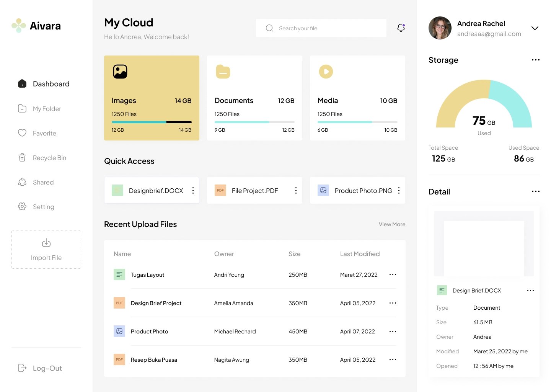Open the Detail panel three-dot menu
The width and height of the screenshot is (551, 392).
(x=535, y=191)
